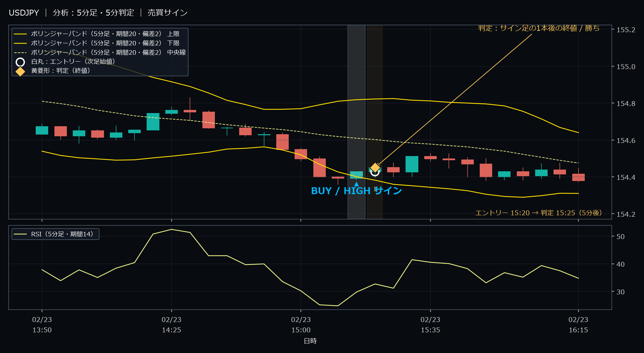The image size is (644, 353).
Task: Click the RSI axis value 50
Action: [x=620, y=237]
